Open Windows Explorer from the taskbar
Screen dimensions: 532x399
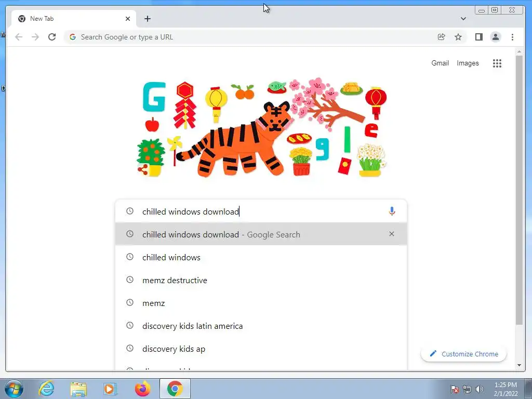tap(78, 389)
